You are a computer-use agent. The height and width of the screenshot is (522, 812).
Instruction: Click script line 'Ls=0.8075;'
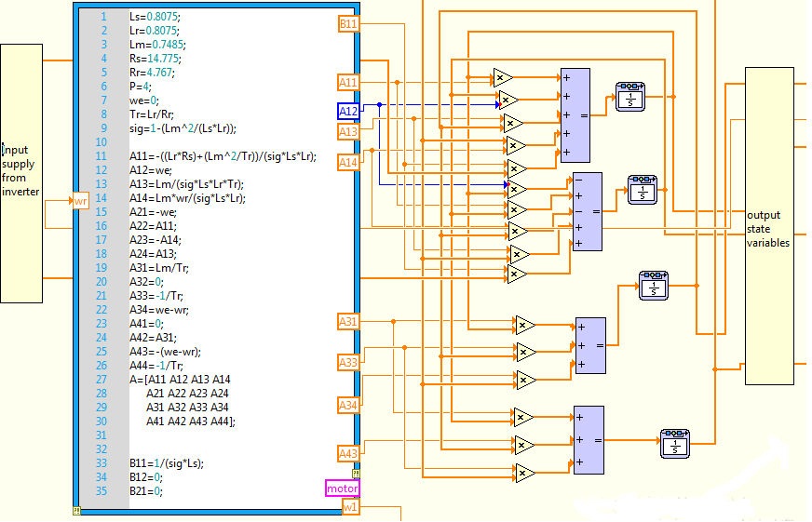(155, 17)
